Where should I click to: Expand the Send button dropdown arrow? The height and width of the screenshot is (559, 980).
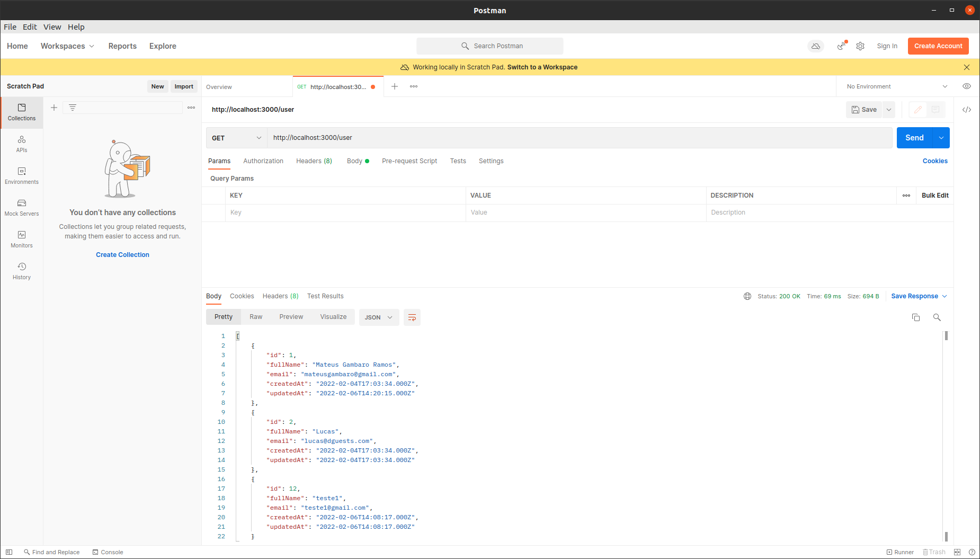click(x=941, y=138)
